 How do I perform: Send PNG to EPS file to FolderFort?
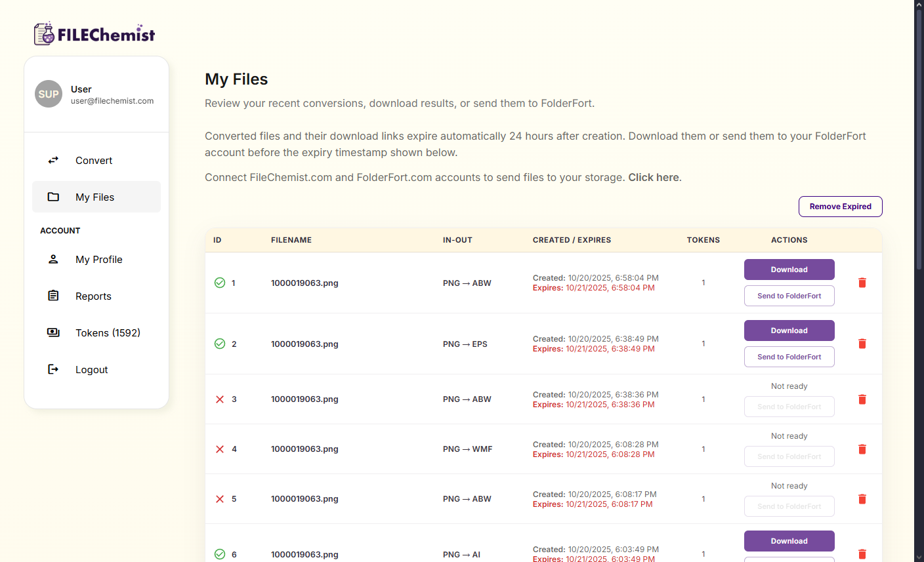pyautogui.click(x=789, y=357)
